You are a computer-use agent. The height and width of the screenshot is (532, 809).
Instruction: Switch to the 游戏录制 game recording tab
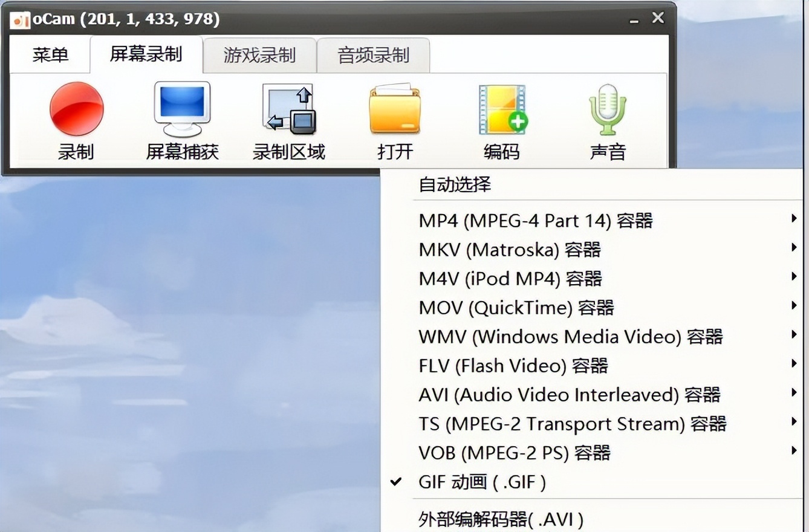coord(259,54)
